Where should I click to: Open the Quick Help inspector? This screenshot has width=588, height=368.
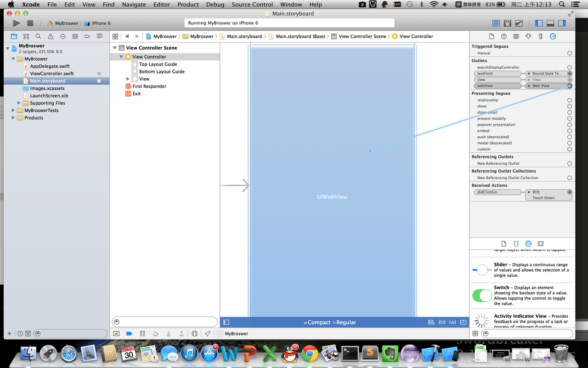504,36
